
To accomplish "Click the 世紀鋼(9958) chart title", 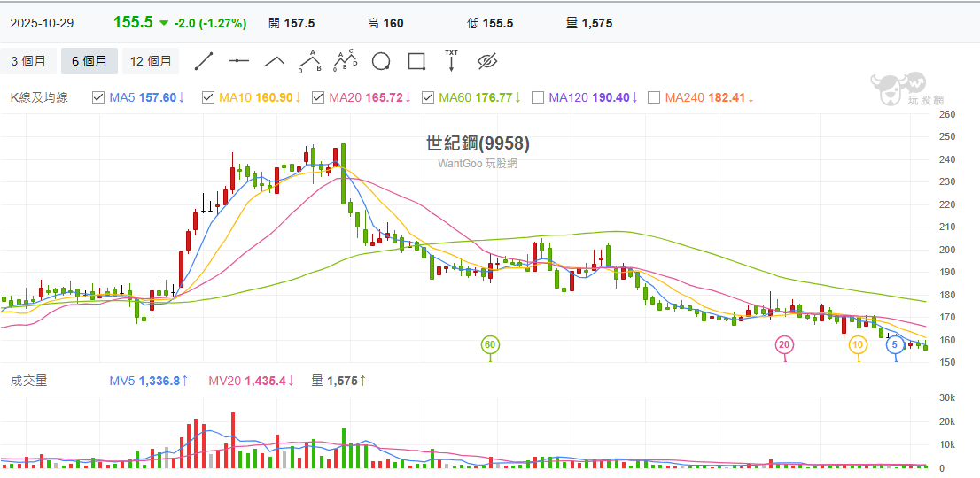I will (x=478, y=143).
